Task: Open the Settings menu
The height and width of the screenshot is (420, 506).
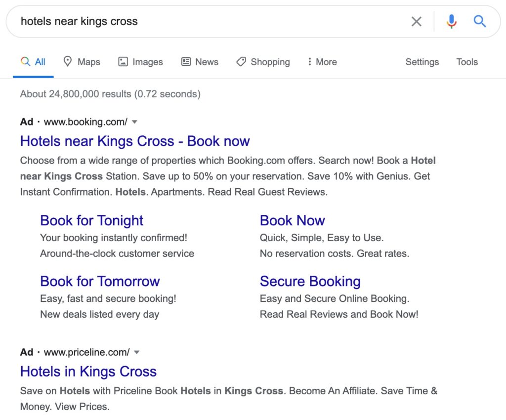Action: point(422,62)
